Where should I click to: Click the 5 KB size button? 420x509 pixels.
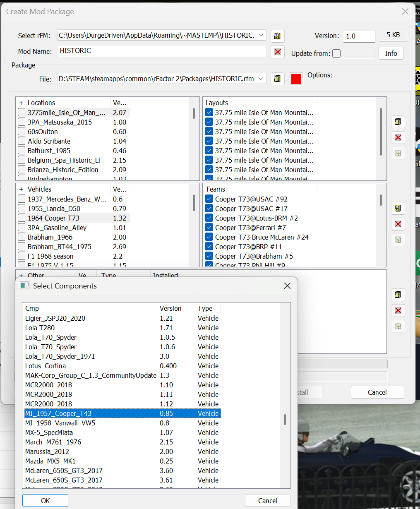point(393,35)
